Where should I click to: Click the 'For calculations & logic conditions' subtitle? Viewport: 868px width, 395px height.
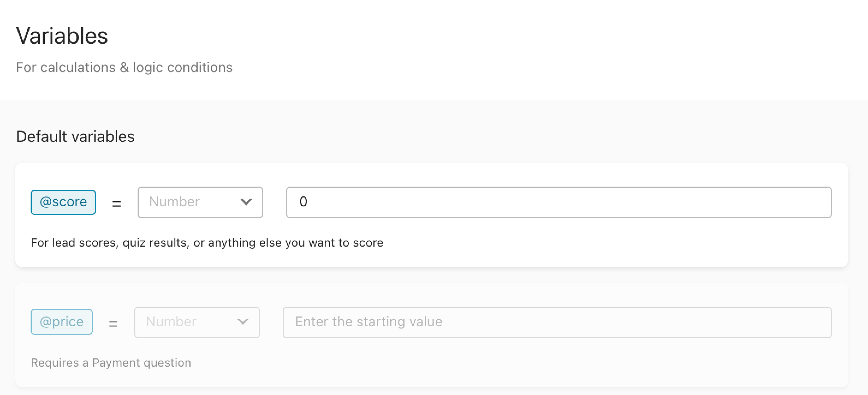coord(124,67)
